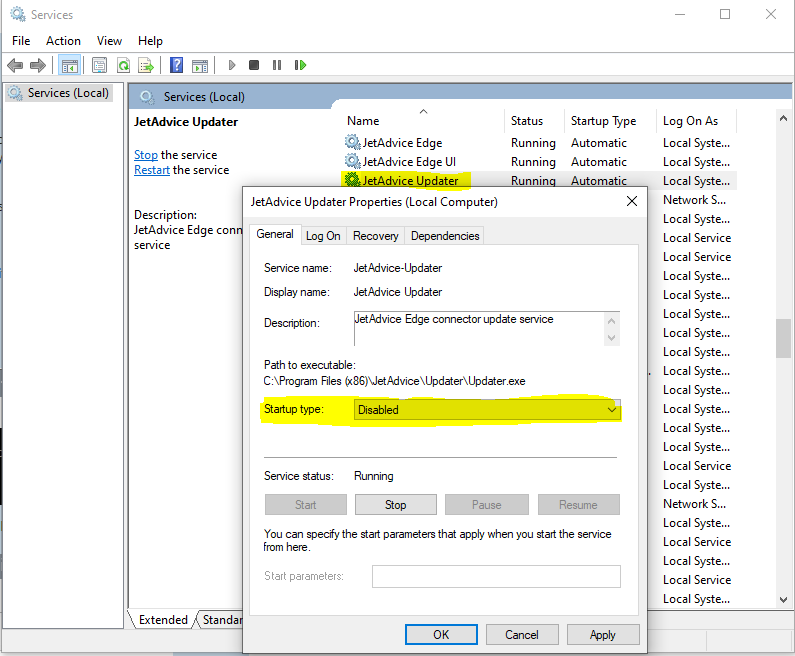
Task: Click the Back arrow in the toolbar
Action: [15, 65]
